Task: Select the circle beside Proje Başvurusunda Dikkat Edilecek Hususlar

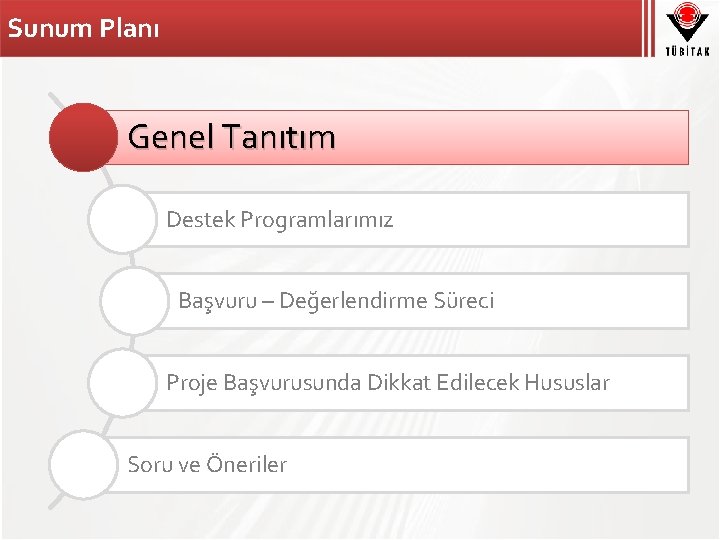Action: [122, 382]
